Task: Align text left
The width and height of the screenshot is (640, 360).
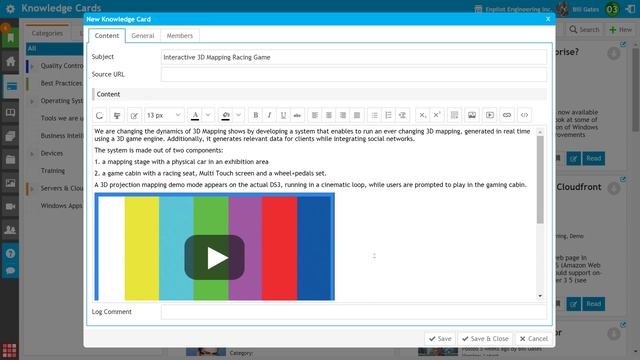Action: pyautogui.click(x=315, y=116)
